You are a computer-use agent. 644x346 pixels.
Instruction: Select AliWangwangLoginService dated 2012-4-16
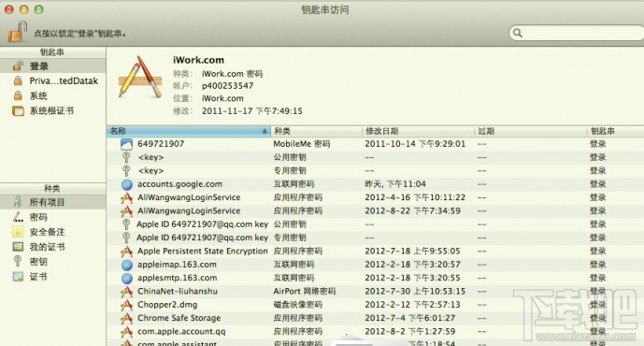[376, 197]
